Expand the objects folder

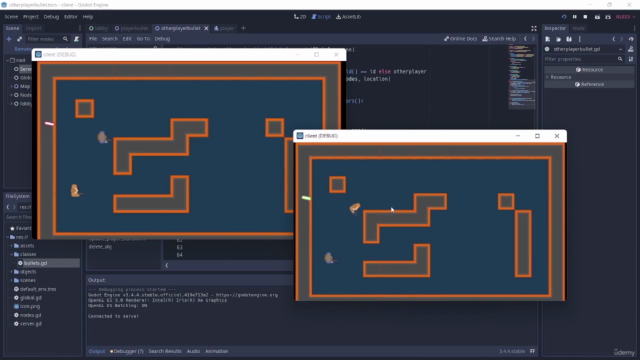click(11, 272)
